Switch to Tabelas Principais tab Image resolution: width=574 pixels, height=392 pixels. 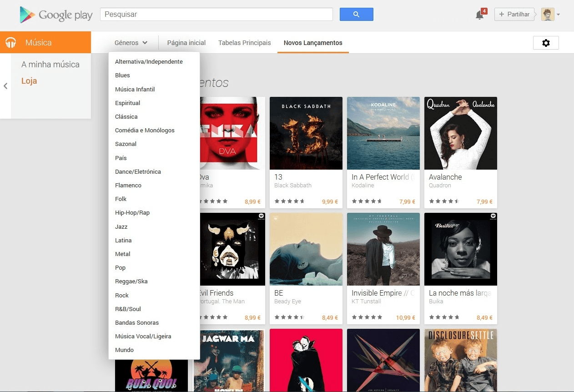tap(244, 43)
